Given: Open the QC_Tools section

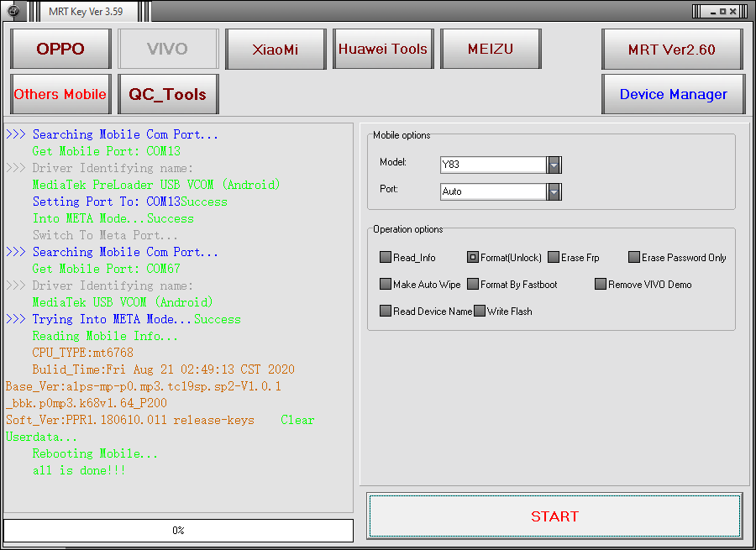Looking at the screenshot, I should (168, 94).
